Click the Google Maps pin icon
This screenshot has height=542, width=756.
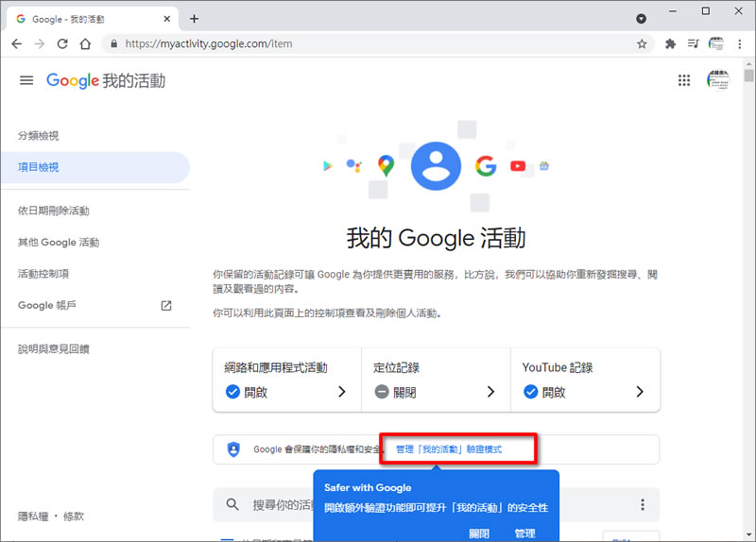pyautogui.click(x=386, y=166)
